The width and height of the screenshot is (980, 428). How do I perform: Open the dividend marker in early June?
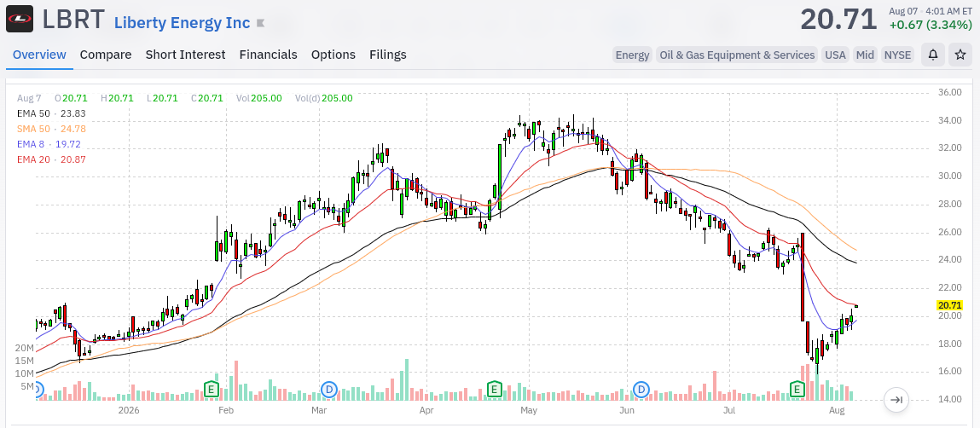pos(641,390)
